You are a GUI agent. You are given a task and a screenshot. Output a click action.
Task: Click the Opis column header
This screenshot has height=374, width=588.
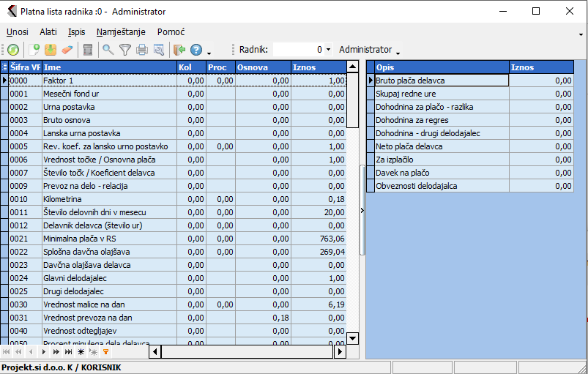[441, 67]
